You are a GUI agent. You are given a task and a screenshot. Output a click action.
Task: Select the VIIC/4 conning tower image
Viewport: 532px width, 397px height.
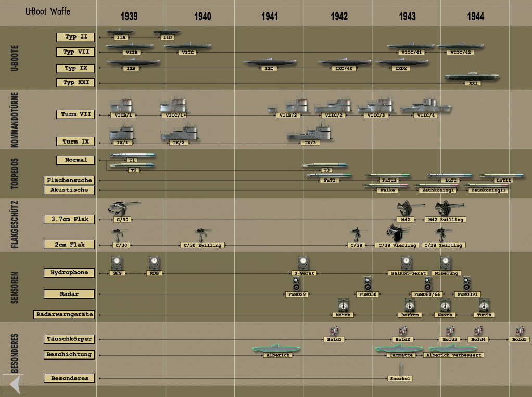426,106
